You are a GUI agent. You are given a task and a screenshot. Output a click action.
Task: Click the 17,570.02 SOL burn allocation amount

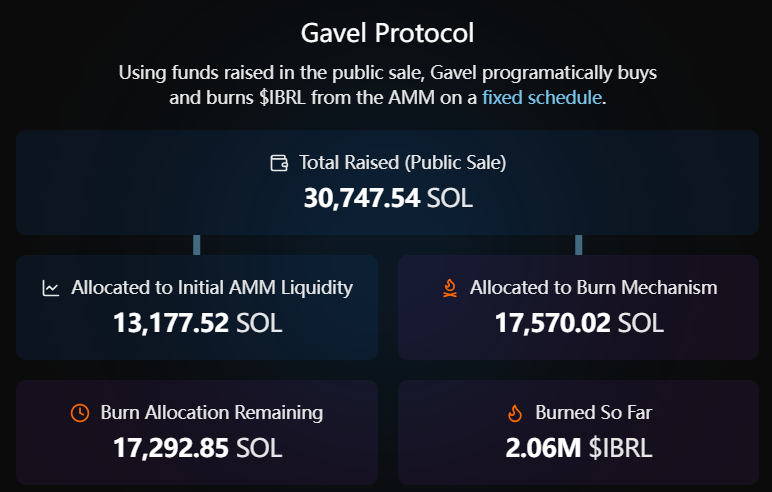pyautogui.click(x=579, y=323)
